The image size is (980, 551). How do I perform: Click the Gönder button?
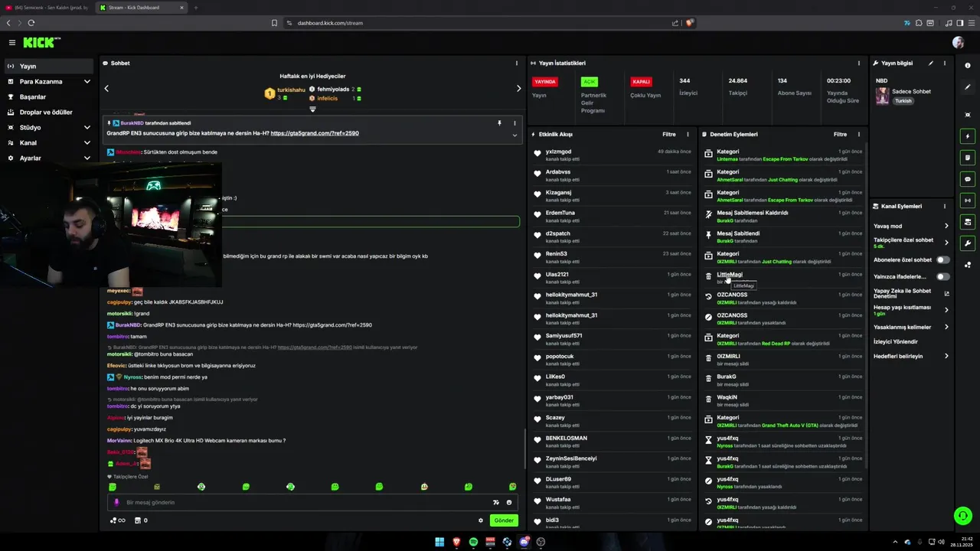[x=504, y=520]
